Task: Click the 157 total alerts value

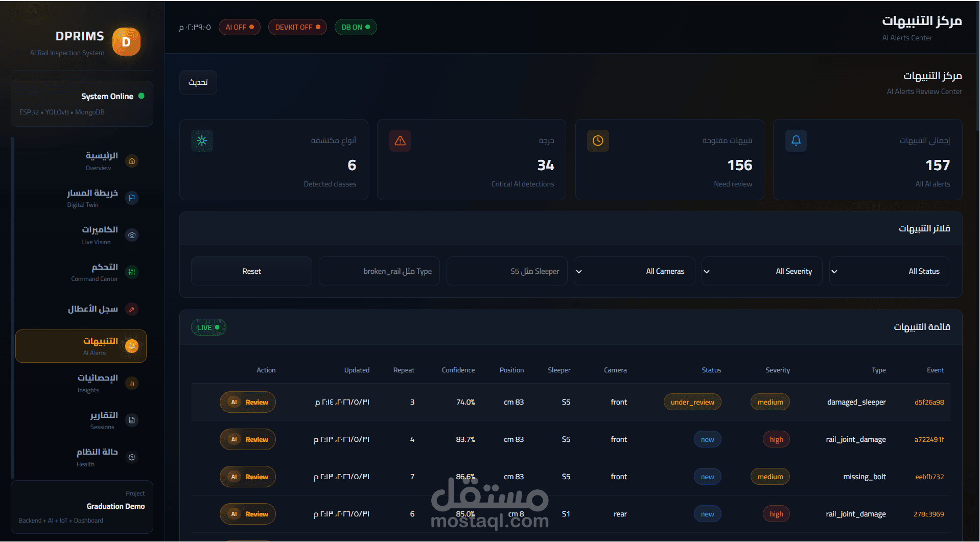Action: (x=938, y=166)
